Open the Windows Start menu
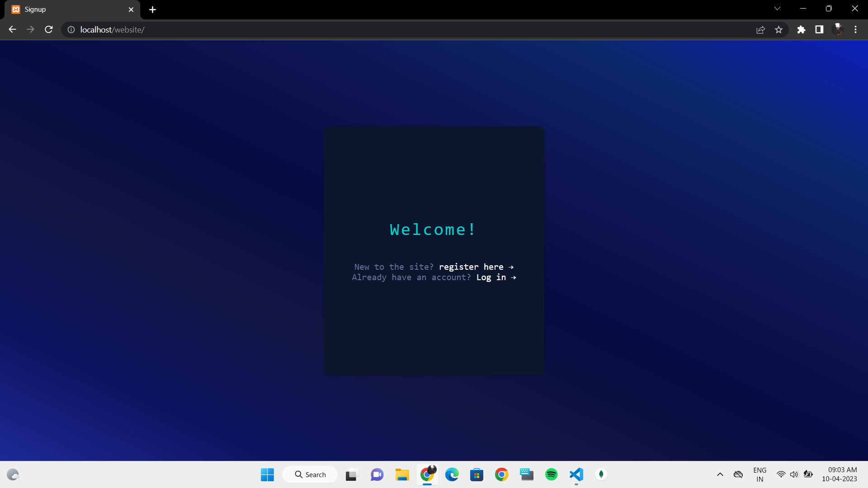Viewport: 868px width, 488px height. click(267, 474)
